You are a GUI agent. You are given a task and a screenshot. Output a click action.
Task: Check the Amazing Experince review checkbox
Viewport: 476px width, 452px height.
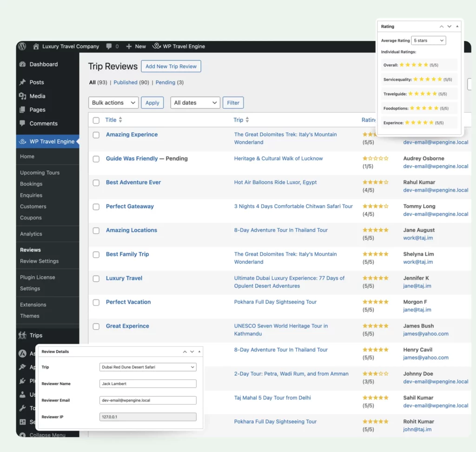pos(96,135)
